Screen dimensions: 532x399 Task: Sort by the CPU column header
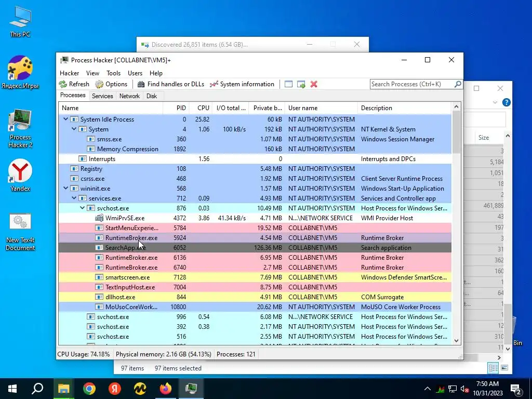pos(201,108)
